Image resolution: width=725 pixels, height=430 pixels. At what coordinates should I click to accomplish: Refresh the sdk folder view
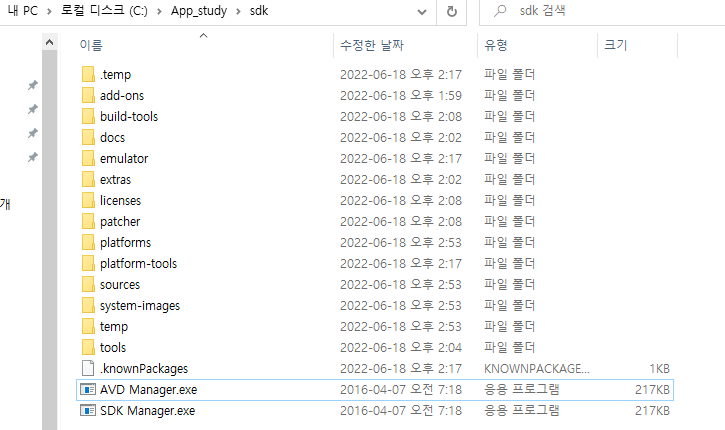(452, 11)
